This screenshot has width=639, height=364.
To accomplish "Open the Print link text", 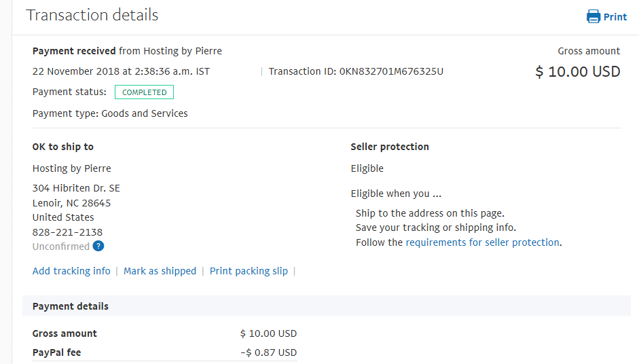I will [615, 17].
